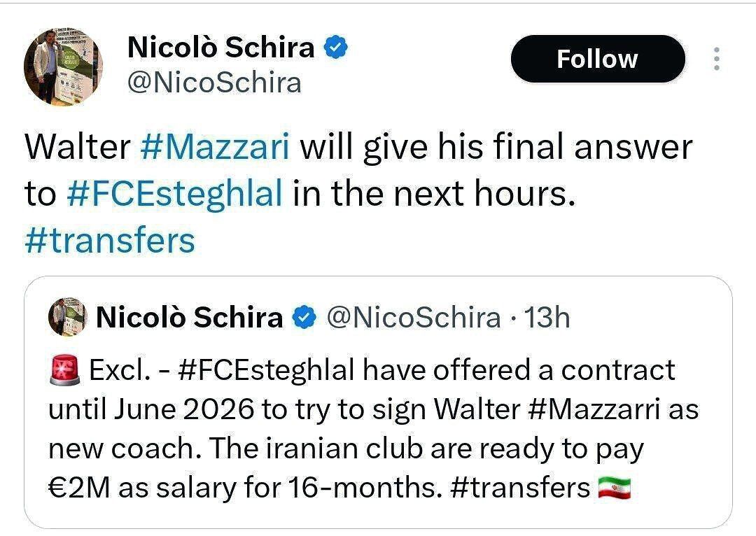Click the Follow button
This screenshot has width=756, height=536.
597,59
